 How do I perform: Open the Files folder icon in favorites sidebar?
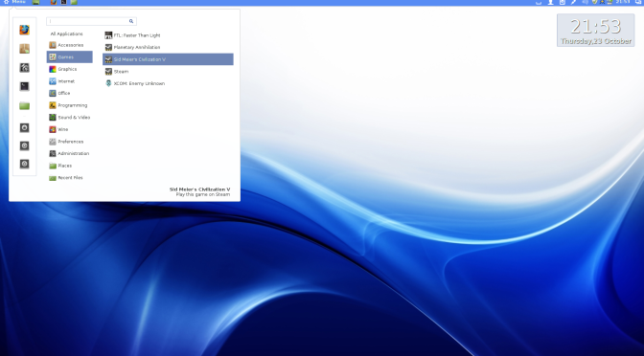coord(24,105)
